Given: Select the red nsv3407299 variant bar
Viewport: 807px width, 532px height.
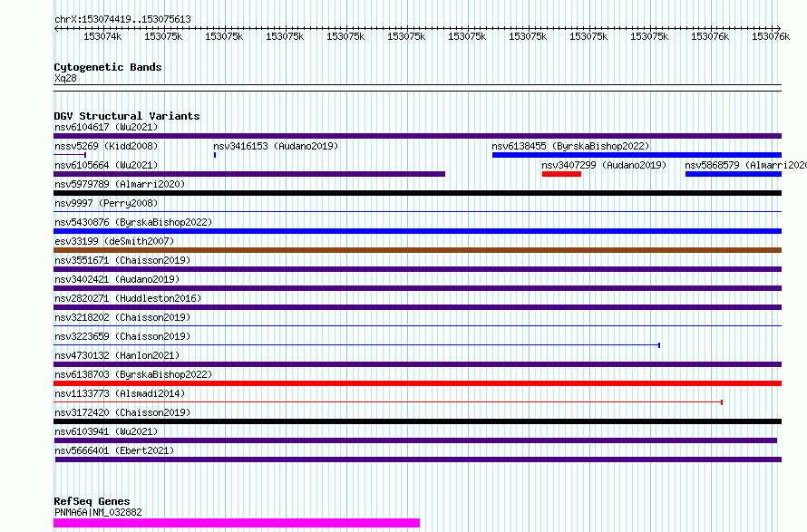Looking at the screenshot, I should pos(561,174).
